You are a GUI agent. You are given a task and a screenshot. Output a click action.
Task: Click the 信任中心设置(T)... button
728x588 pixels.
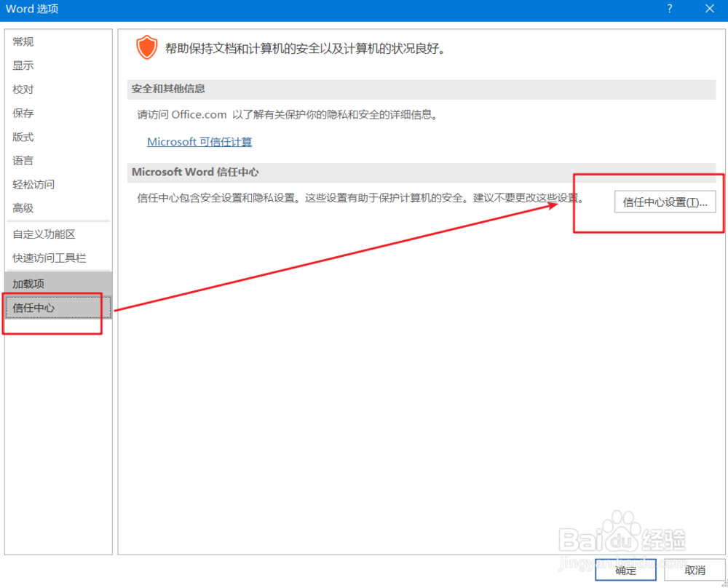tap(665, 202)
